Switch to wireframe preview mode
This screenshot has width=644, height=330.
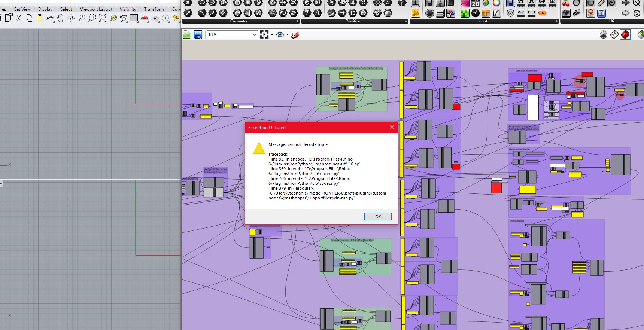click(614, 35)
